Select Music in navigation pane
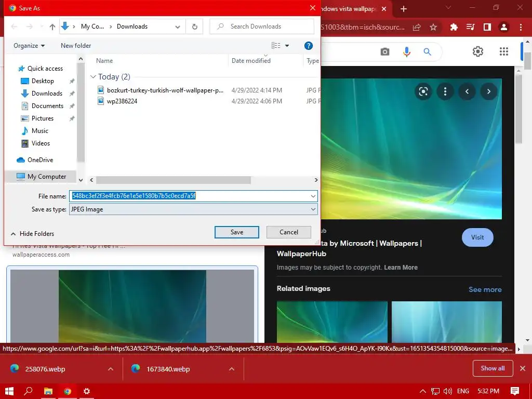Screen dimensions: 532x399 pos(39,130)
